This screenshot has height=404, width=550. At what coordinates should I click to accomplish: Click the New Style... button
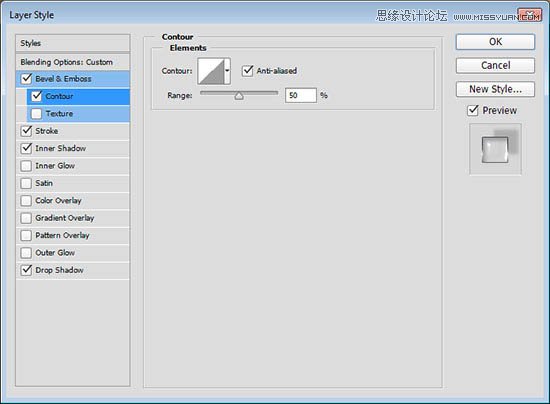pyautogui.click(x=495, y=89)
